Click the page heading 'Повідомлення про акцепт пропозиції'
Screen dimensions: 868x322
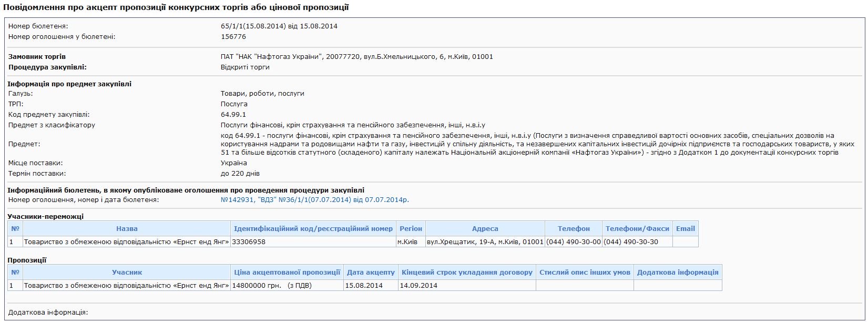176,7
